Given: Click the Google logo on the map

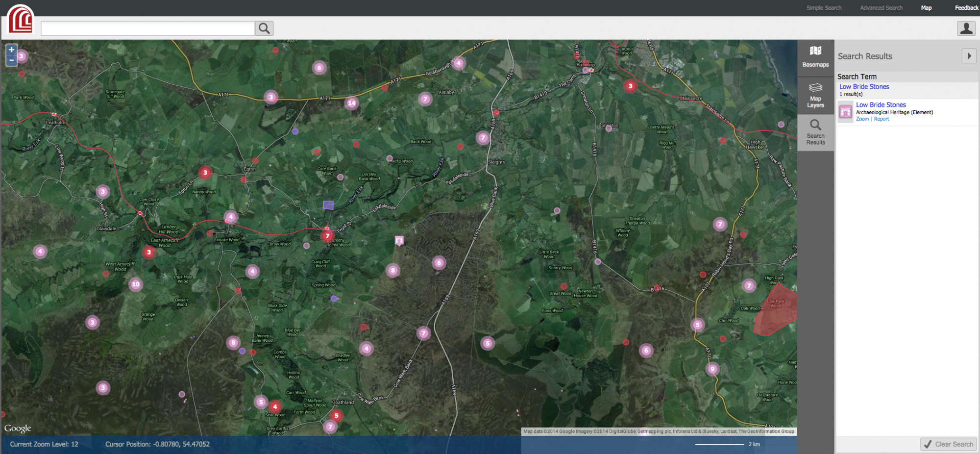Looking at the screenshot, I should [x=18, y=428].
